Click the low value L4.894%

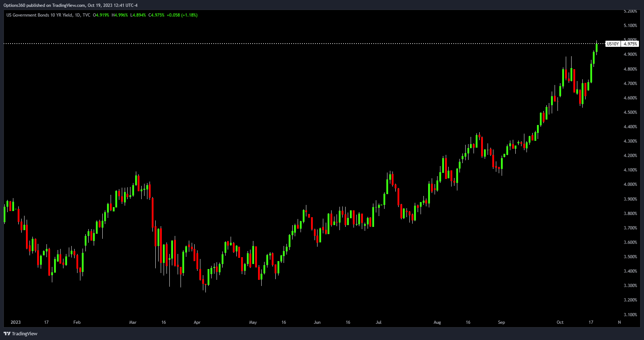pyautogui.click(x=138, y=15)
